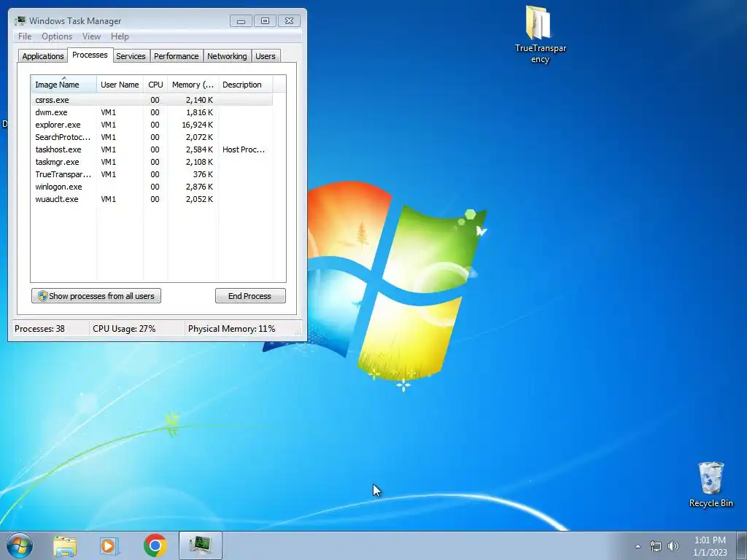Sort by User Name column header

click(x=120, y=85)
